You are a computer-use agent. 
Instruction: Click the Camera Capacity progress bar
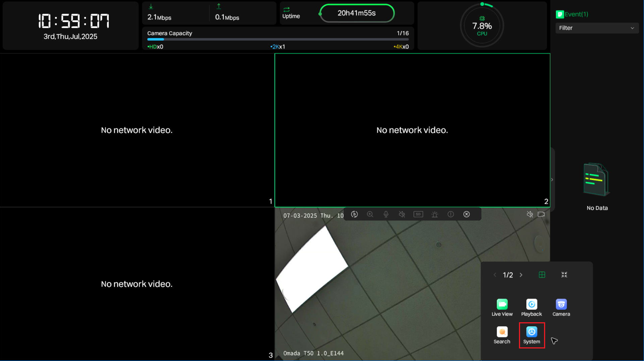(x=278, y=39)
